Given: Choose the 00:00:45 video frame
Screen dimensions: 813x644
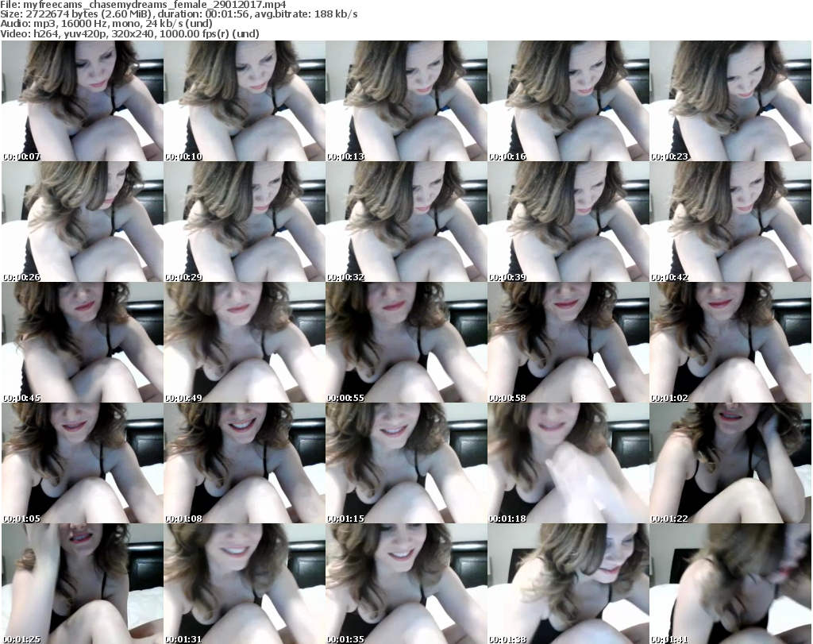Looking at the screenshot, I should [83, 342].
